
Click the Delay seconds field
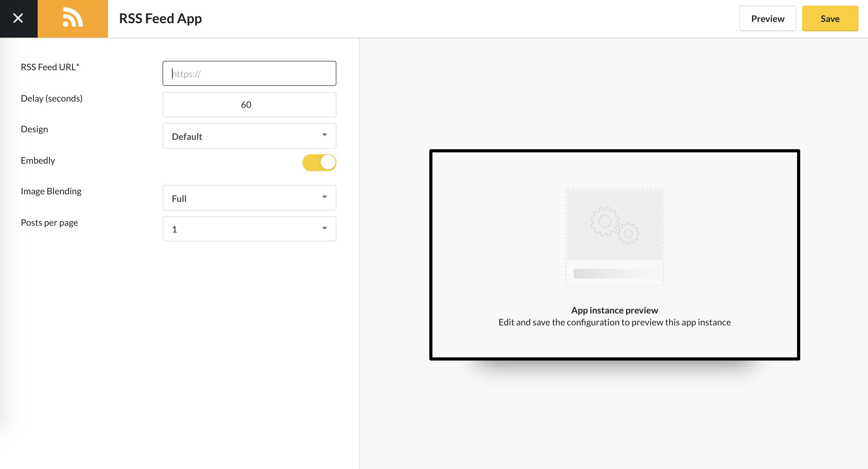click(x=249, y=105)
